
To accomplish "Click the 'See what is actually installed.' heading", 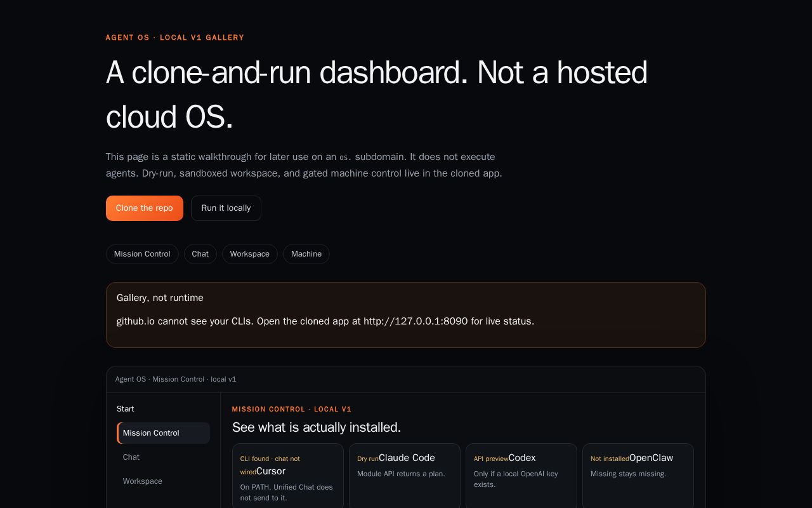I will [317, 427].
